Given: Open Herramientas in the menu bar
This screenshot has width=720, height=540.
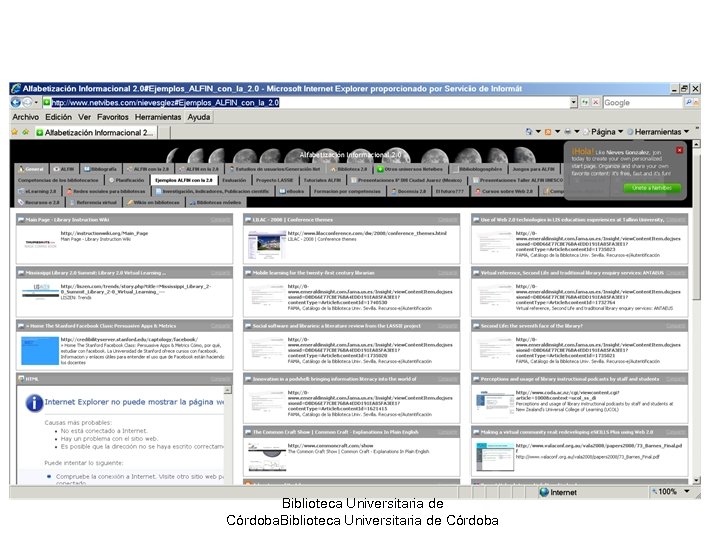Looking at the screenshot, I should pos(158,117).
